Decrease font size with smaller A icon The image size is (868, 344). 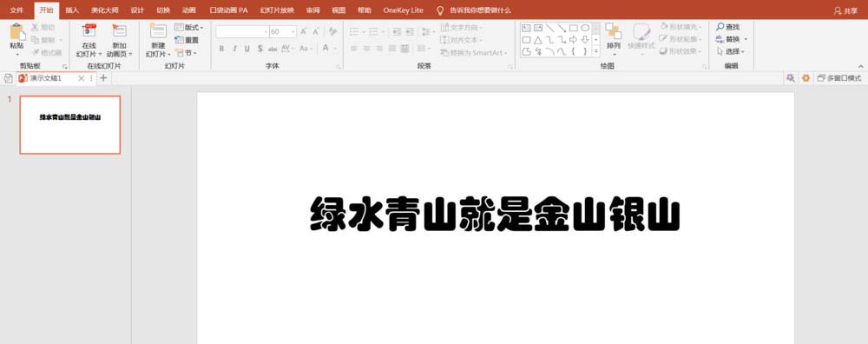(316, 31)
